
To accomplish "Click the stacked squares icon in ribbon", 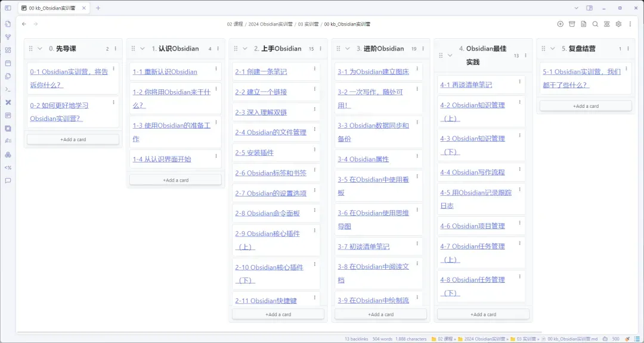I will (x=8, y=129).
